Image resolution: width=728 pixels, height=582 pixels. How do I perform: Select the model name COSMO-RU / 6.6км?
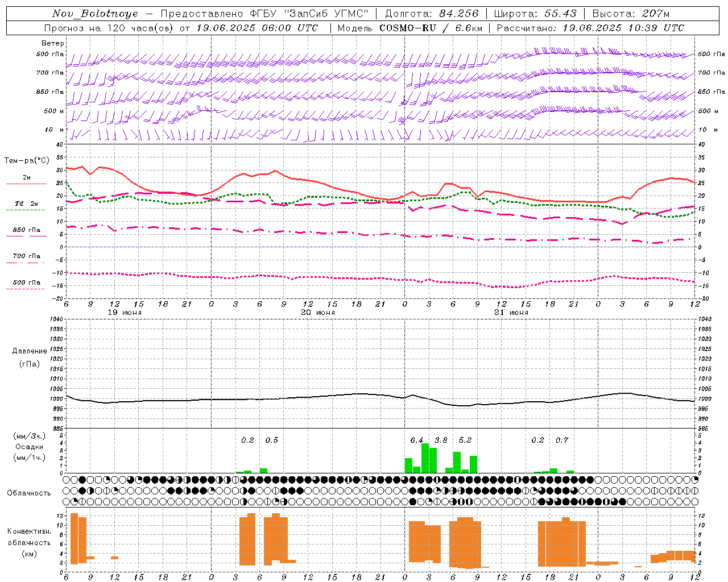[431, 28]
